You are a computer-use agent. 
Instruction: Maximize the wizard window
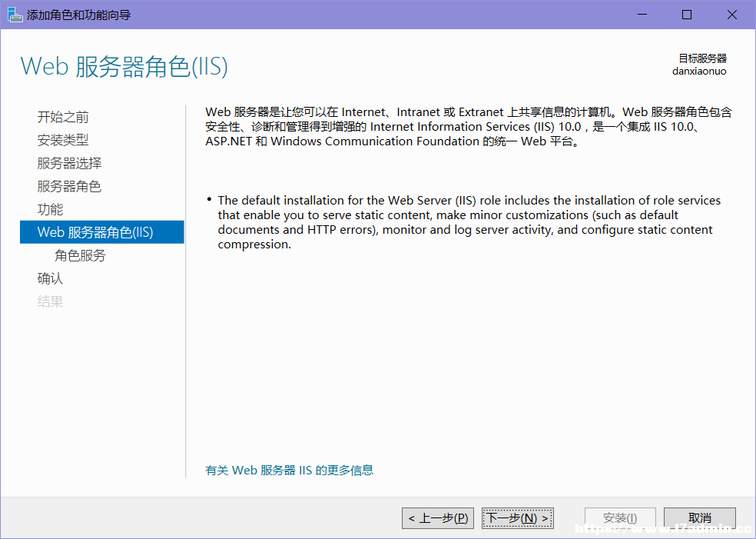[687, 15]
